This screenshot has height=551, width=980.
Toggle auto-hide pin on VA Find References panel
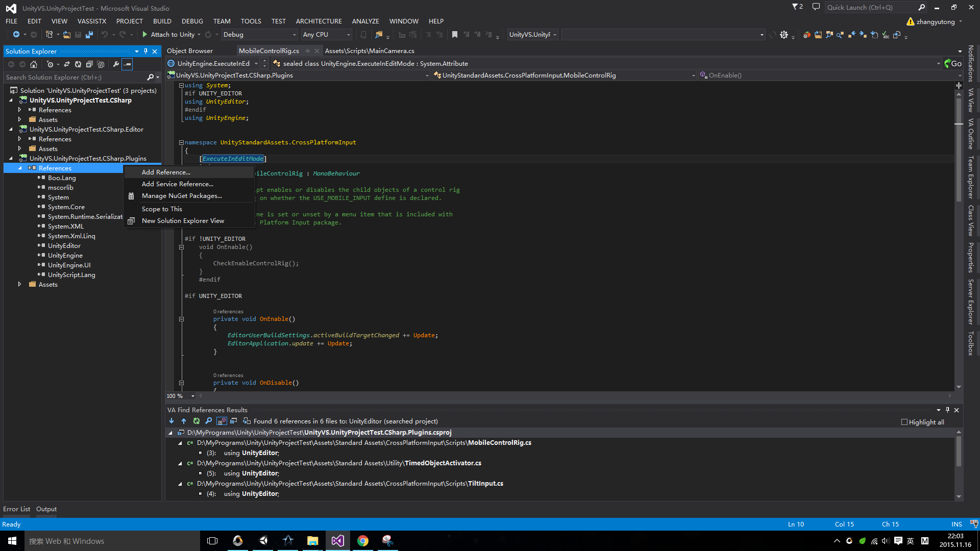click(x=948, y=410)
